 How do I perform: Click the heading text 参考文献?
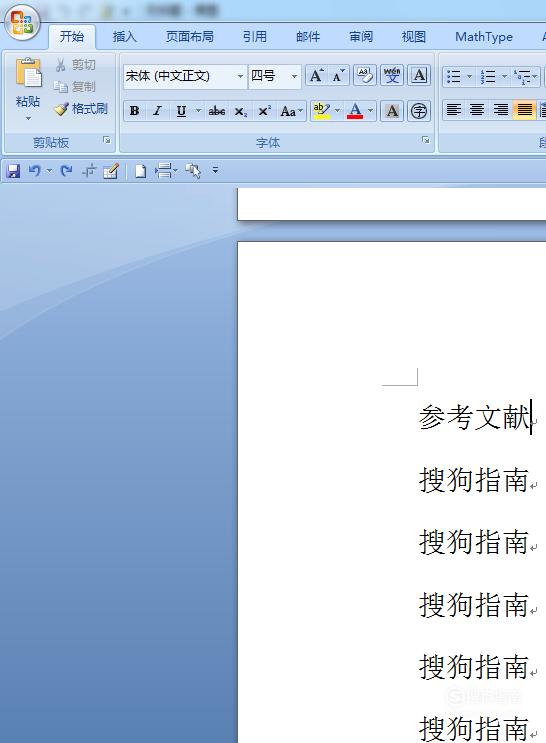(474, 417)
